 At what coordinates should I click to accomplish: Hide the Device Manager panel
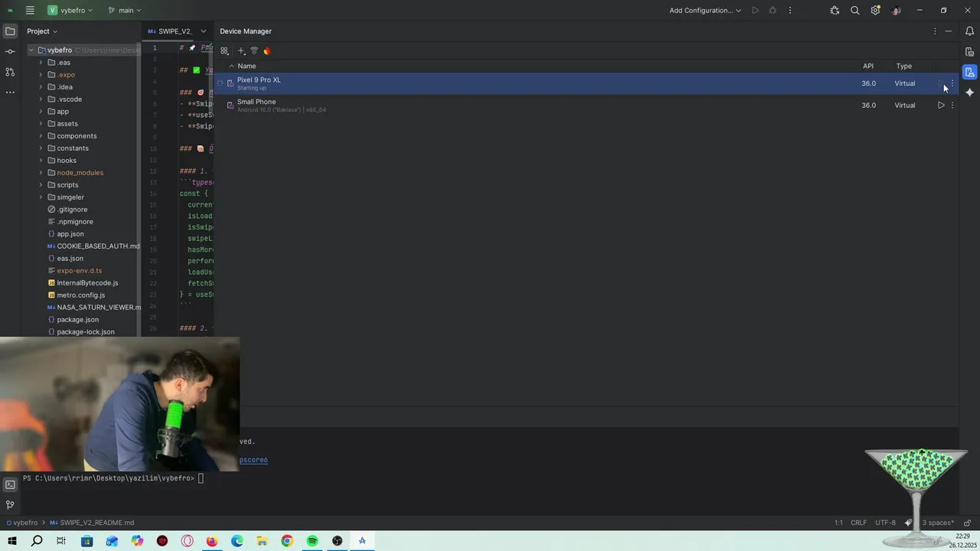[949, 31]
